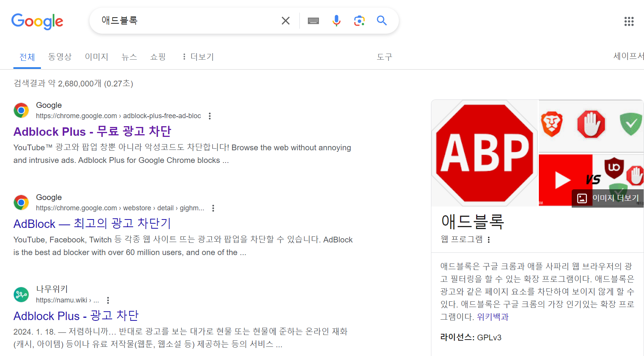Switch to the 동영상 tab
The image size is (644, 356).
pos(60,57)
